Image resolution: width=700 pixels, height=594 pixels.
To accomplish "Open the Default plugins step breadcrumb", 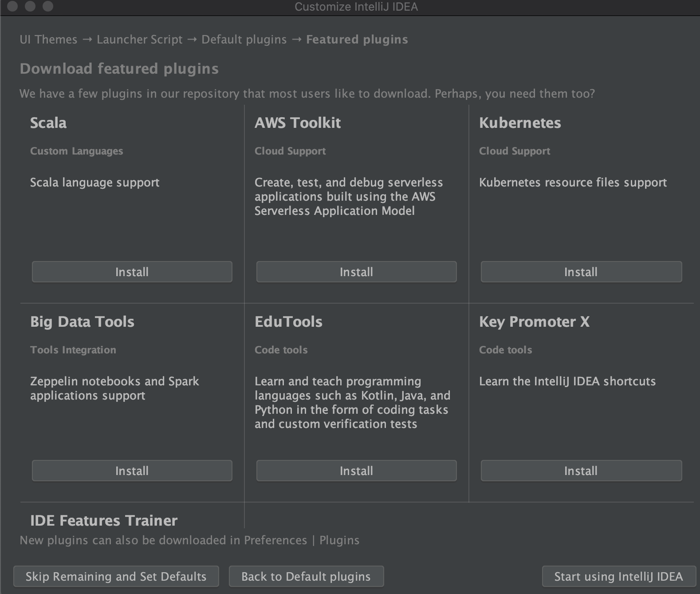I will click(x=244, y=40).
